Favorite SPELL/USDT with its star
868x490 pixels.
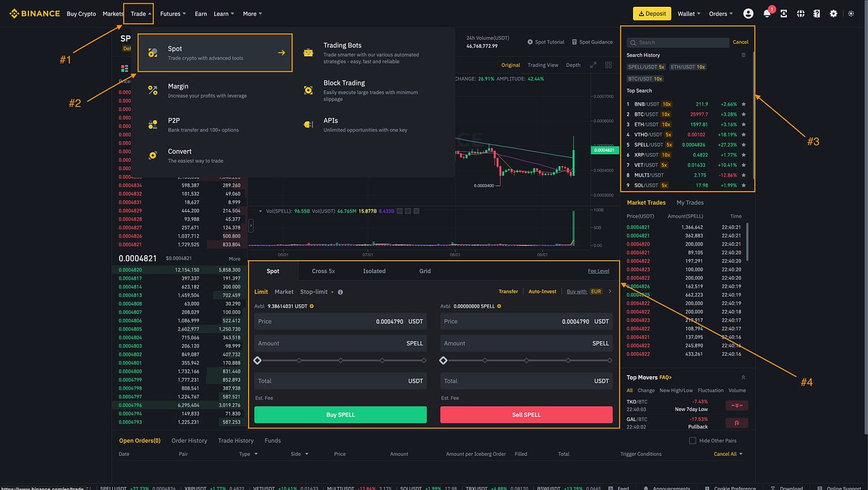743,145
